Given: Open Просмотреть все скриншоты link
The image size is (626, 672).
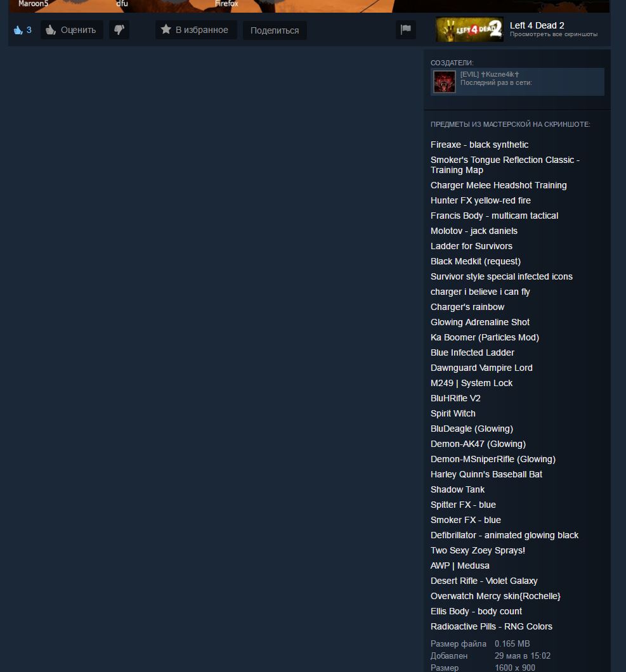Looking at the screenshot, I should point(553,34).
